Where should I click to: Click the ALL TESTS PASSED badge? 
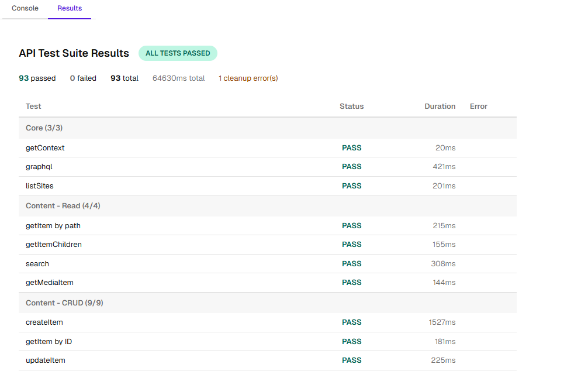click(178, 53)
